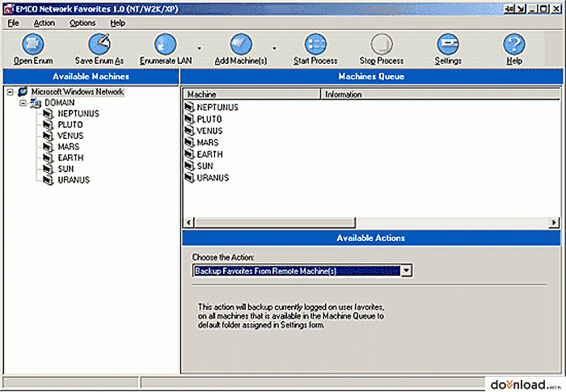This screenshot has width=566, height=392.
Task: Click the Microsoft Windows Network globe icon
Action: (x=23, y=91)
